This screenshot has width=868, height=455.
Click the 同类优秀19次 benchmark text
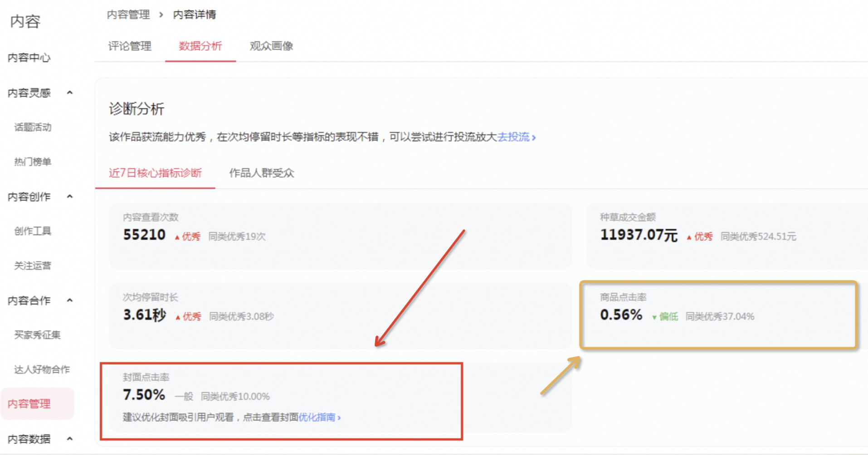(x=237, y=237)
